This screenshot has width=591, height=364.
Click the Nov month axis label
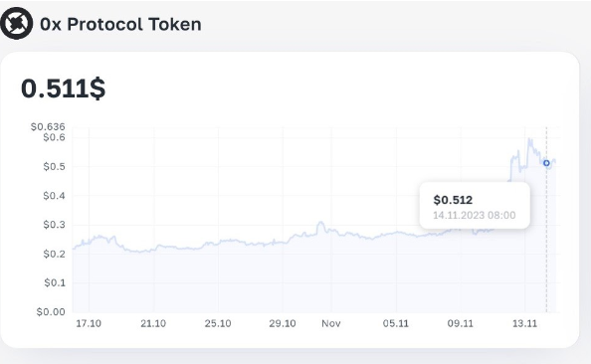(x=331, y=323)
